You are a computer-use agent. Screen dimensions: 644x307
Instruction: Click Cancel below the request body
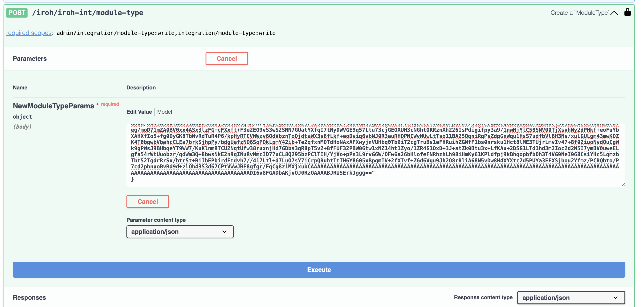click(x=148, y=201)
